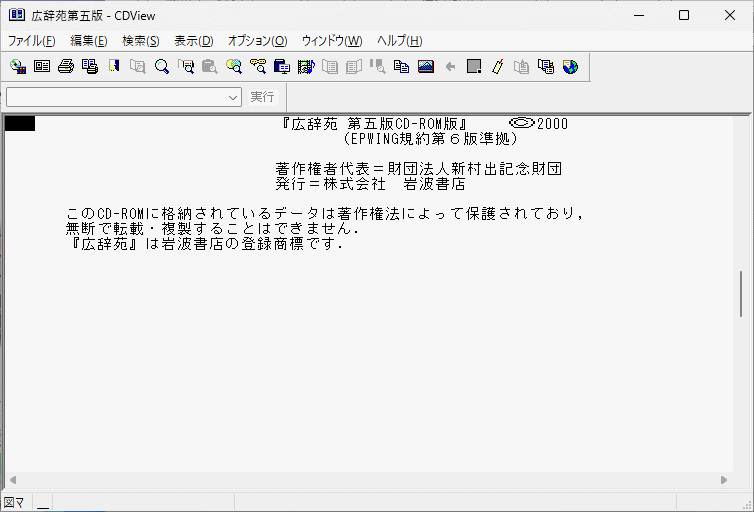Click the copyright 2000 text
Image resolution: width=754 pixels, height=512 pixels.
click(539, 124)
